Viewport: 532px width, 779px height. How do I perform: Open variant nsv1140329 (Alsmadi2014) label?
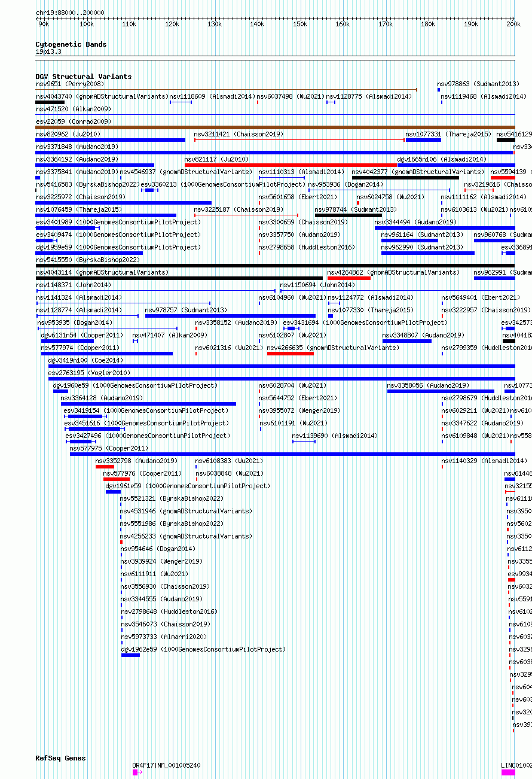coord(485,461)
